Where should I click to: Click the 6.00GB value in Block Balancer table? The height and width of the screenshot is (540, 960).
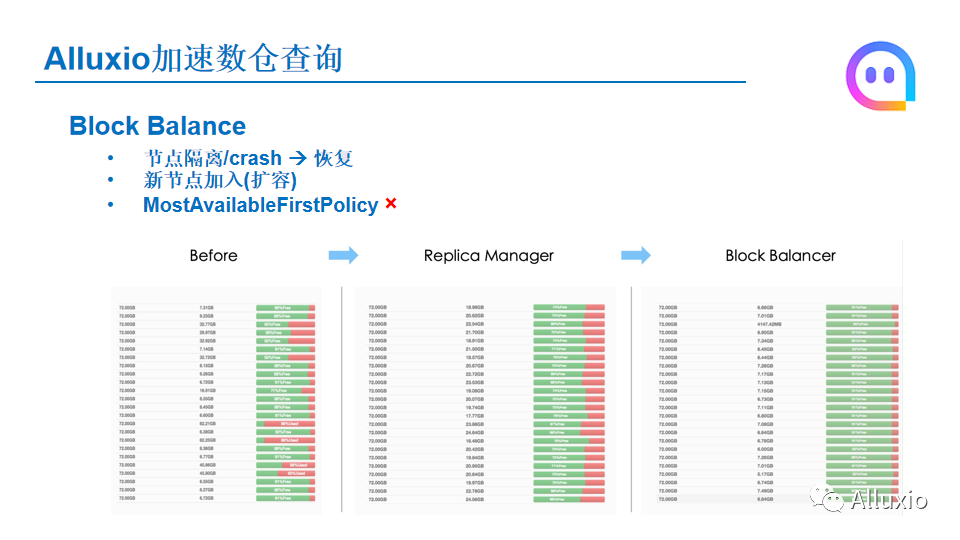tap(765, 449)
